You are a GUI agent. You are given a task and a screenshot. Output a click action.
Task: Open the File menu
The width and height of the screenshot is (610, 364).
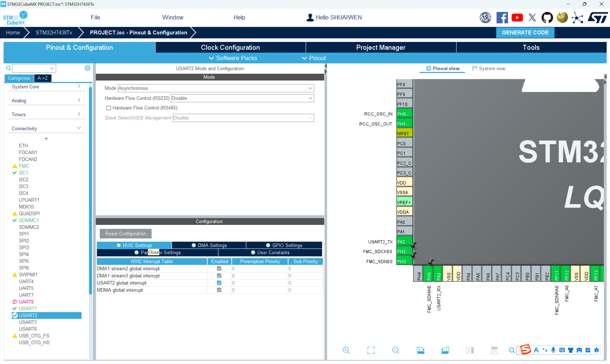pos(95,17)
